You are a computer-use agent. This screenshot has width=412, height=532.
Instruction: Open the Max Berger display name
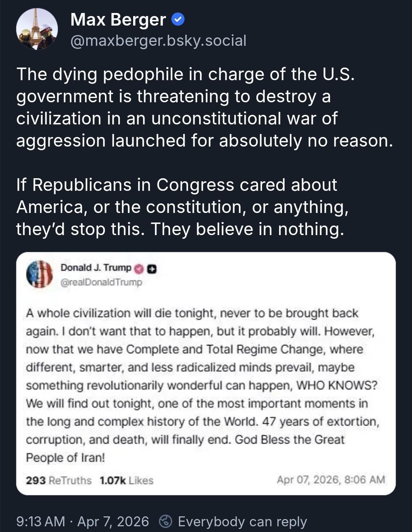[118, 19]
